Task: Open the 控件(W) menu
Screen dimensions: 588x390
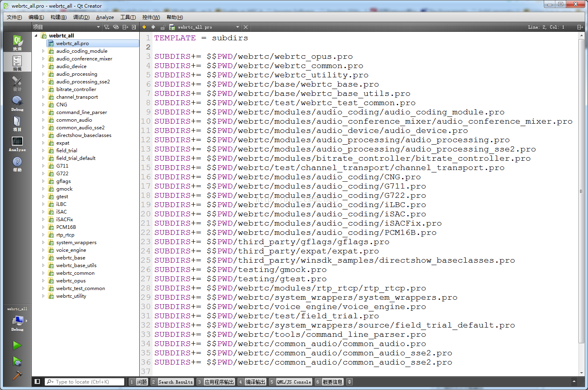Action: point(151,17)
